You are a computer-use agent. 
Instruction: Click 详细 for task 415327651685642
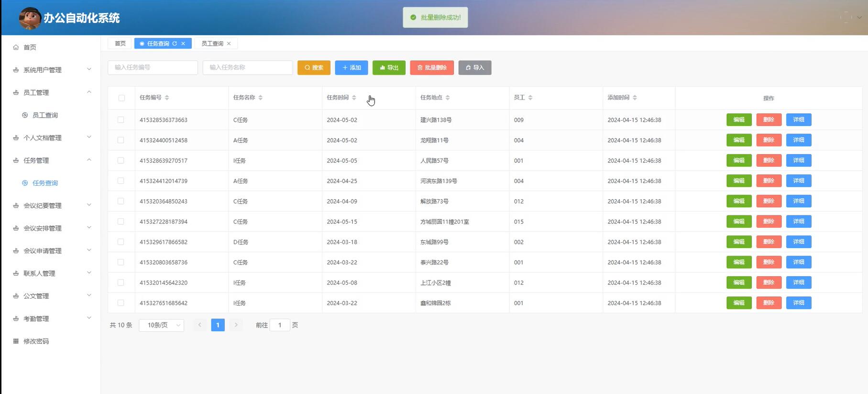pyautogui.click(x=799, y=303)
